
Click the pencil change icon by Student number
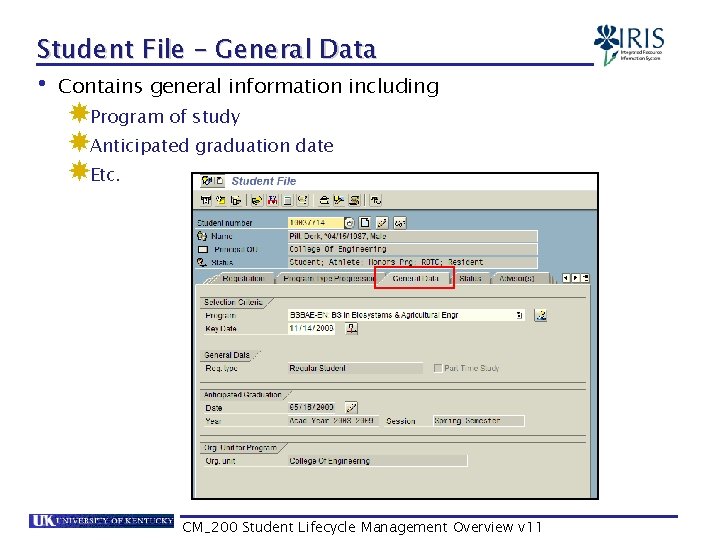pyautogui.click(x=382, y=223)
